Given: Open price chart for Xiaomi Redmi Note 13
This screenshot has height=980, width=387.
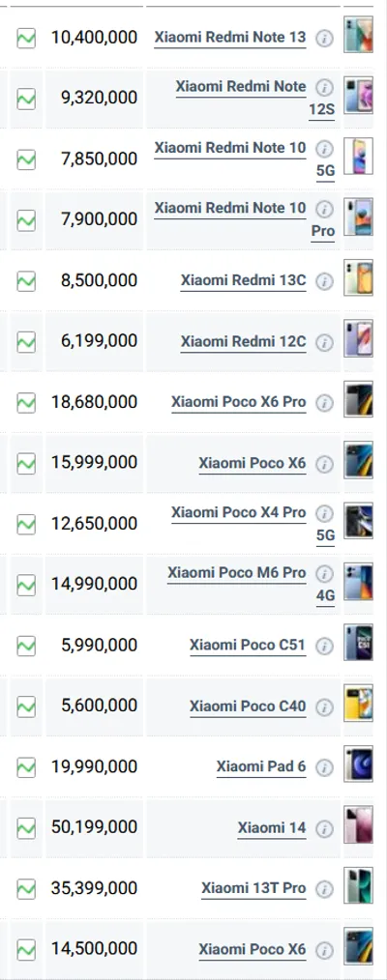Looking at the screenshot, I should 26,38.
